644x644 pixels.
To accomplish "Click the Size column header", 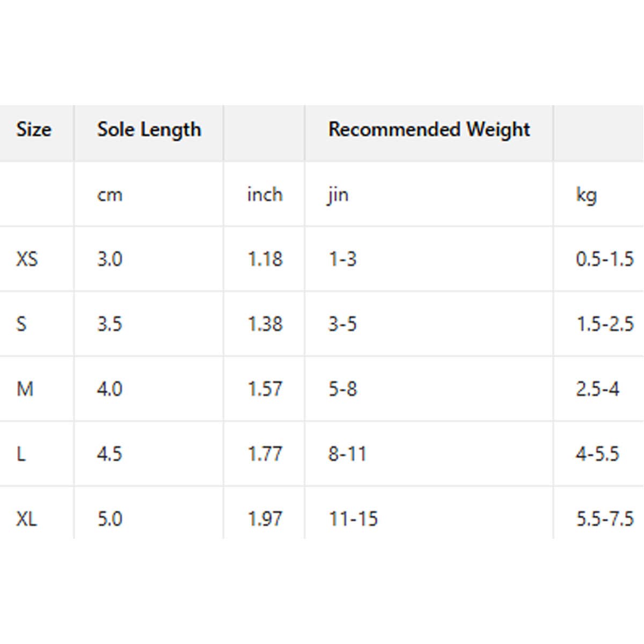I will 34,130.
